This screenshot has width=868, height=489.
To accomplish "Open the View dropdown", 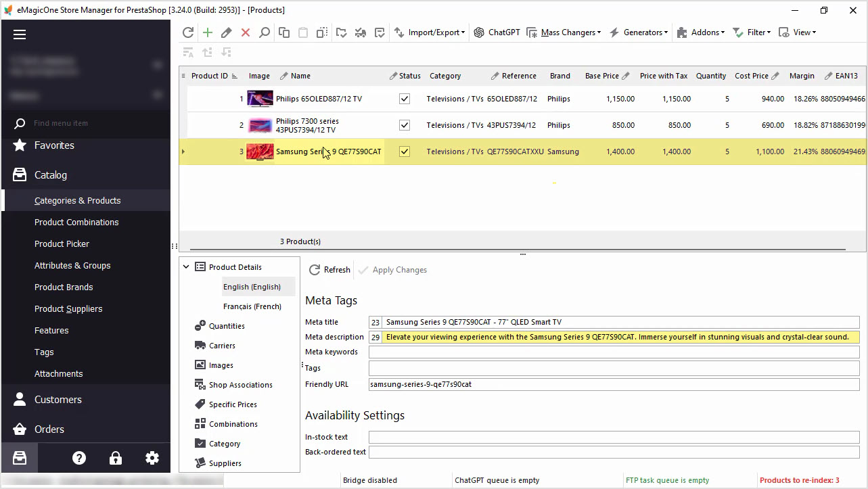I will 798,32.
